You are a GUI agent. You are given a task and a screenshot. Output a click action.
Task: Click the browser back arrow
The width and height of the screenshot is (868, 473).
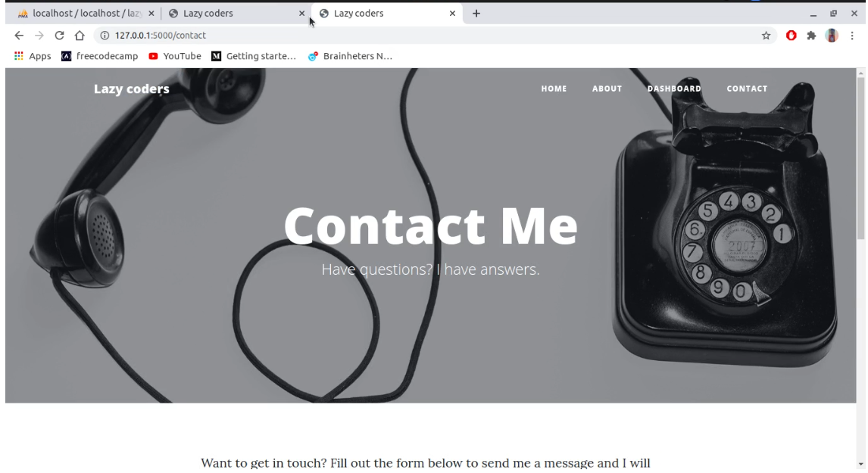coord(19,36)
